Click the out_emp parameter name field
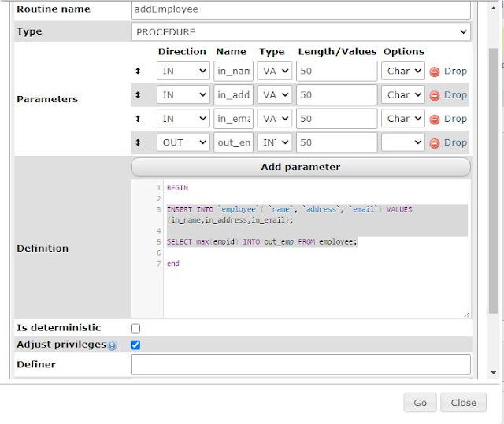 (x=233, y=142)
